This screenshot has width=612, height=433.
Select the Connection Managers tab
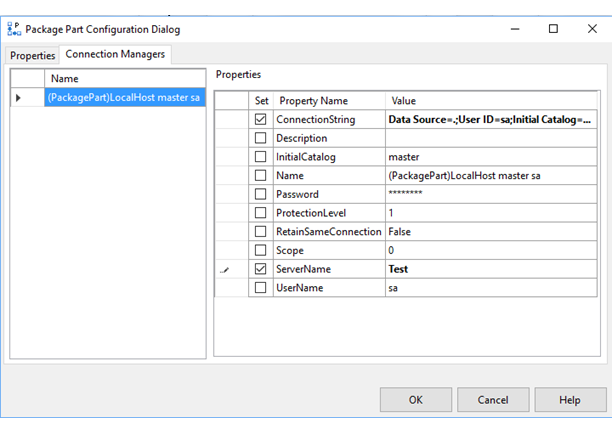tap(116, 55)
